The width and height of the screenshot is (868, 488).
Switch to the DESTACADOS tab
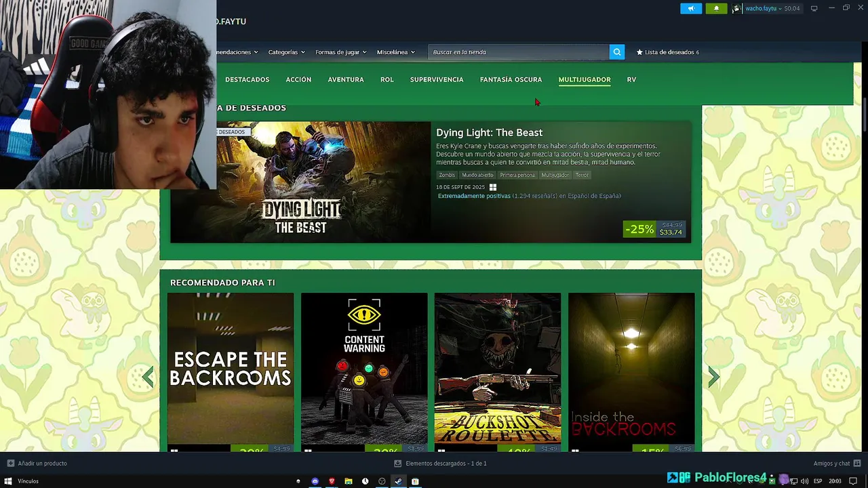tap(248, 80)
